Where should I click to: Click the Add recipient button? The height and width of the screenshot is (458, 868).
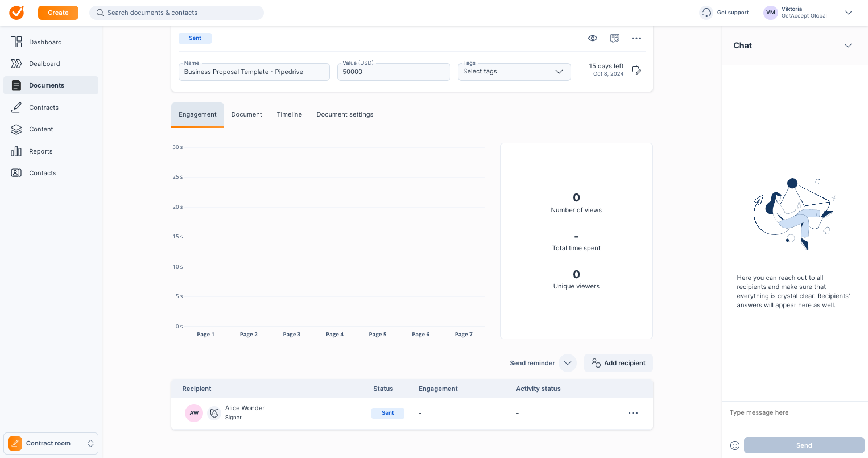[x=618, y=363]
